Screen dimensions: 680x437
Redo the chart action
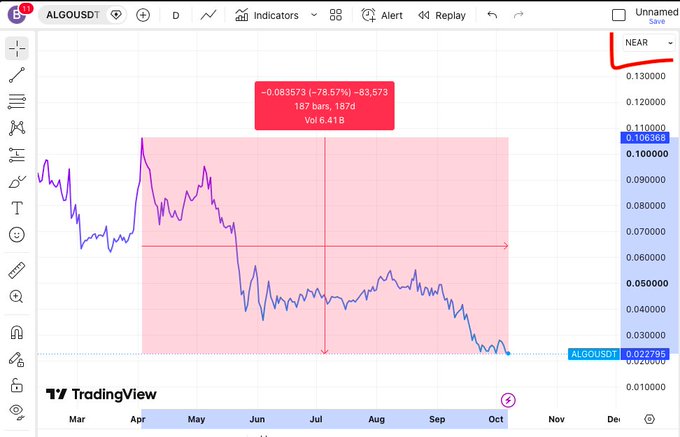click(x=518, y=15)
